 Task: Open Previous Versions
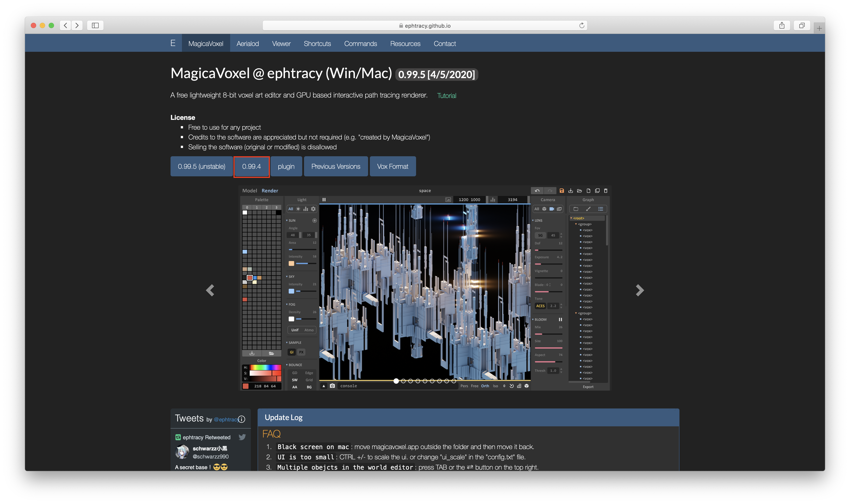pyautogui.click(x=335, y=167)
